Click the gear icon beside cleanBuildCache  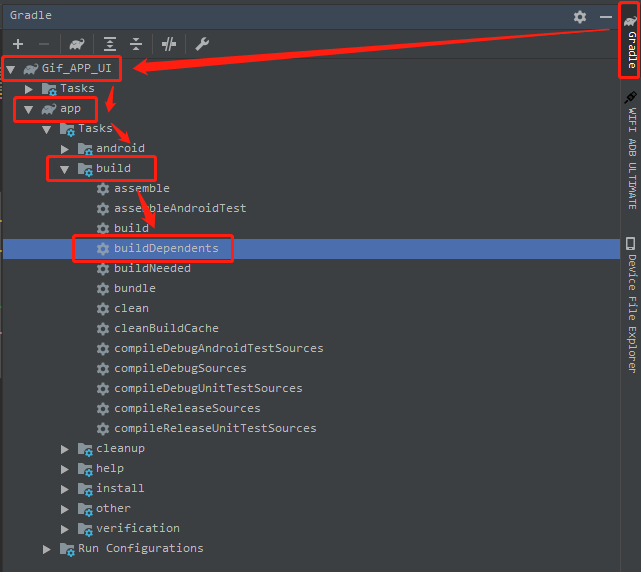click(103, 329)
